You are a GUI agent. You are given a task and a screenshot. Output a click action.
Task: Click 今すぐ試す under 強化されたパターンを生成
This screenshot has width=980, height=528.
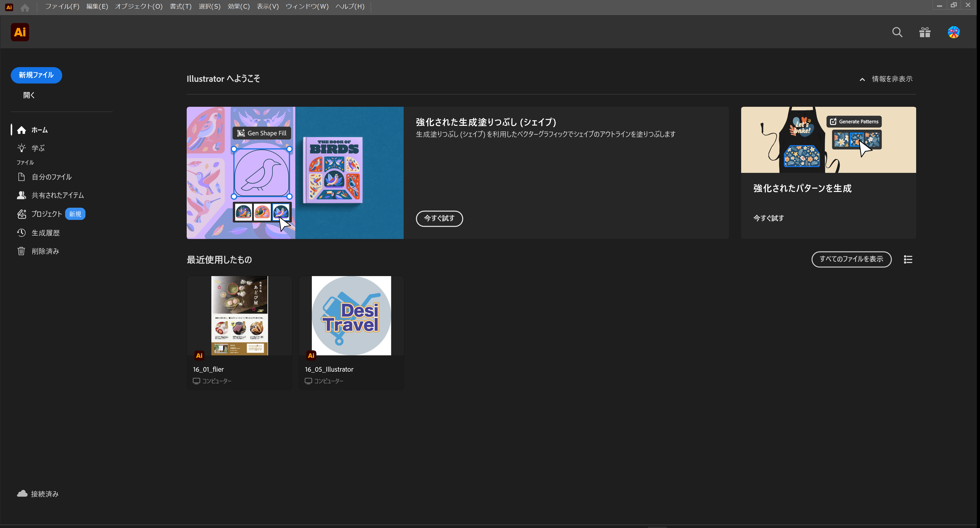[768, 218]
